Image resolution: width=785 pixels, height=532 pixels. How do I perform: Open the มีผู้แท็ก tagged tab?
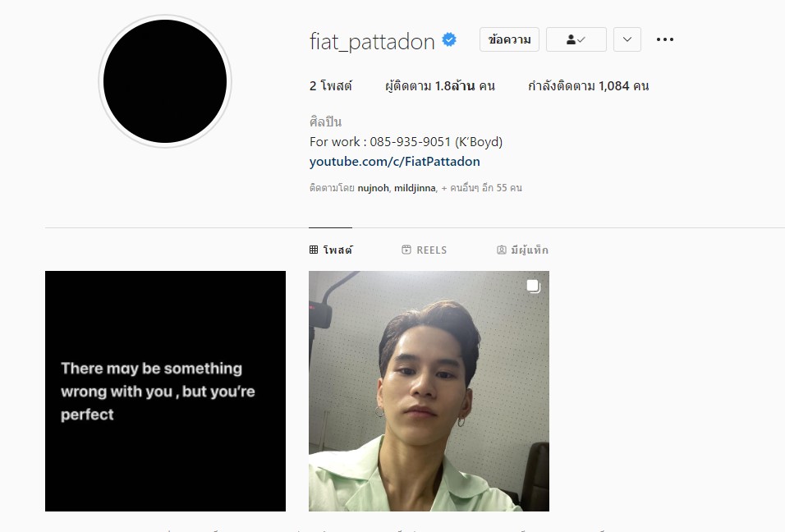523,250
